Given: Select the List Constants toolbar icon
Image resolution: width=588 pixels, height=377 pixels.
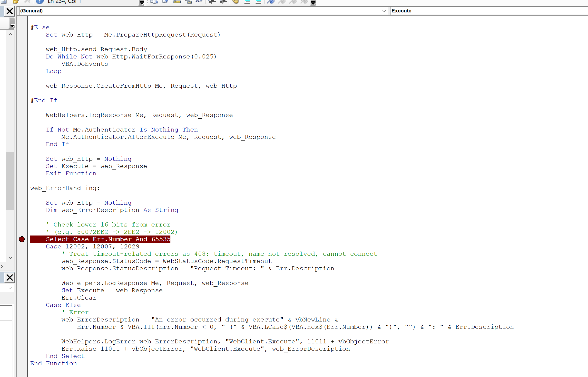Looking at the screenshot, I should (165, 2).
